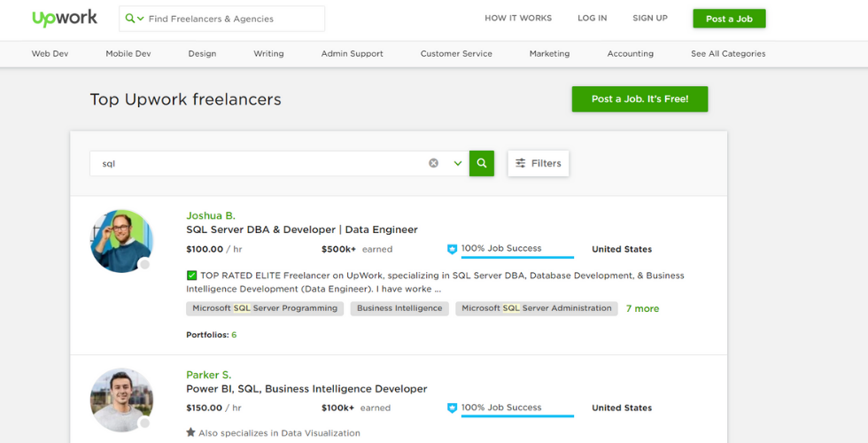Screen dimensions: 868x443
Task: Click Joshua B.'s $500k+ earned text
Action: (x=357, y=249)
